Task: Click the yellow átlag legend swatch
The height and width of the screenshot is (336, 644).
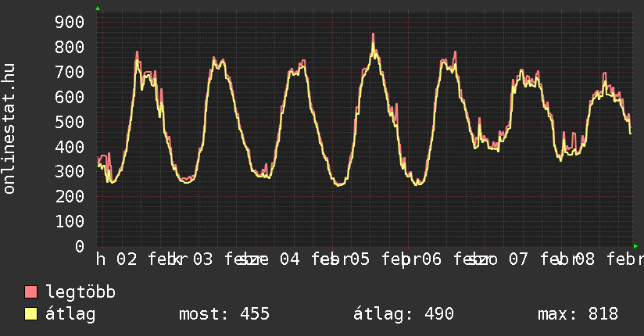Action: (31, 314)
